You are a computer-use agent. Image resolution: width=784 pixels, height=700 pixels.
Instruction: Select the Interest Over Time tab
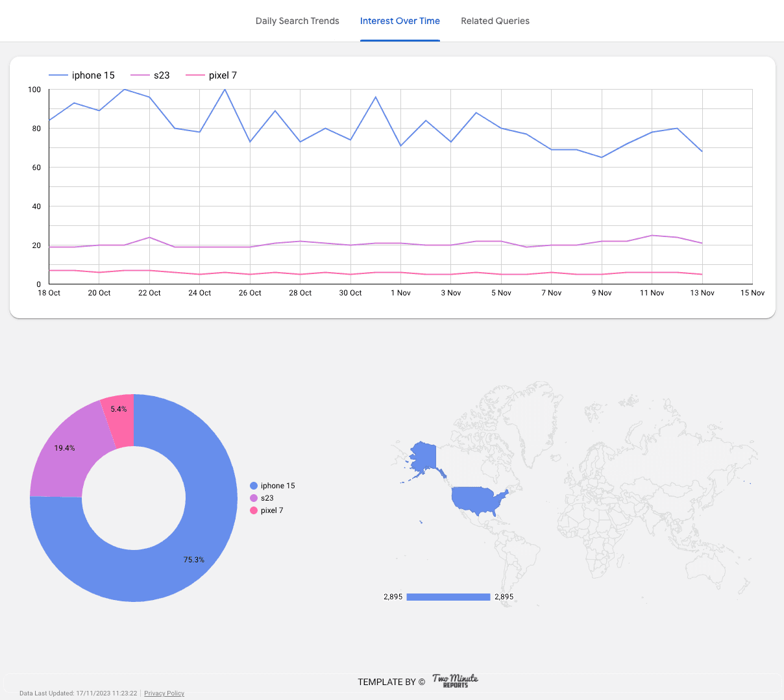(x=400, y=21)
